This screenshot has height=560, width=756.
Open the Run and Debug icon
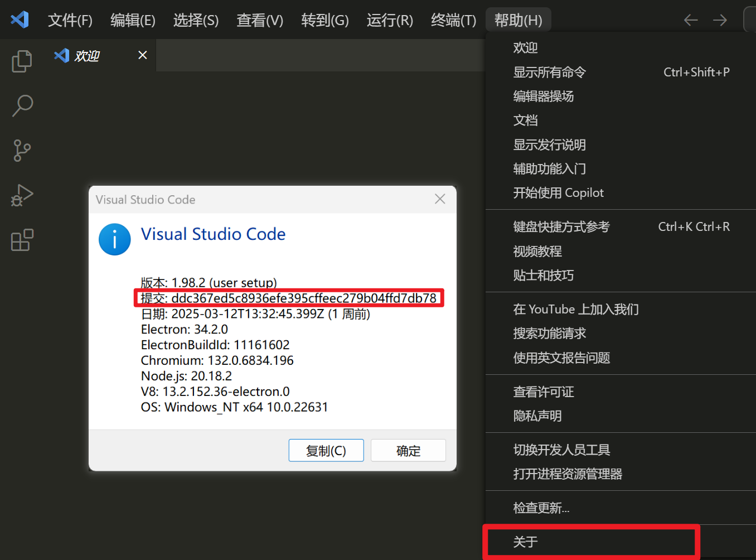22,195
